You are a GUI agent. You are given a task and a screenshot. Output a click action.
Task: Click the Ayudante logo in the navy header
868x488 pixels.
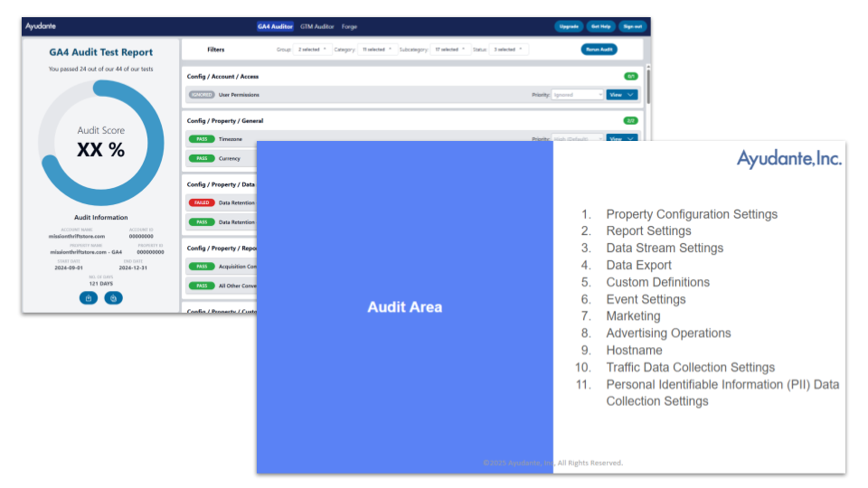tap(41, 26)
